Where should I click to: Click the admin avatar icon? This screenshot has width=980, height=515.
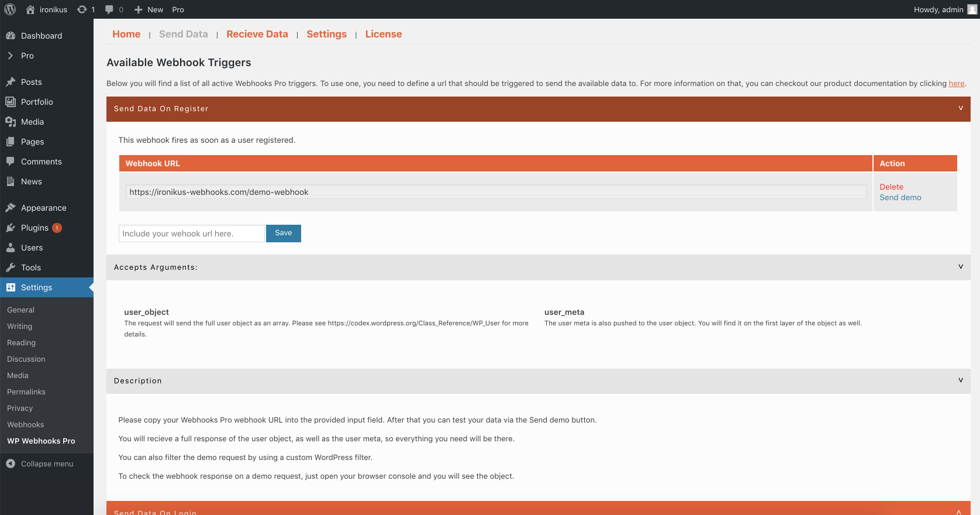(x=972, y=9)
